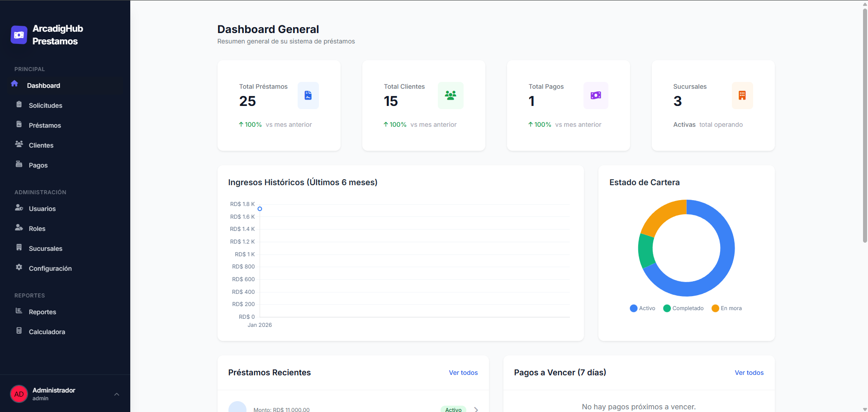Image resolution: width=868 pixels, height=412 pixels.
Task: Click the ArcadigHub Prestamos logo icon
Action: (x=19, y=35)
